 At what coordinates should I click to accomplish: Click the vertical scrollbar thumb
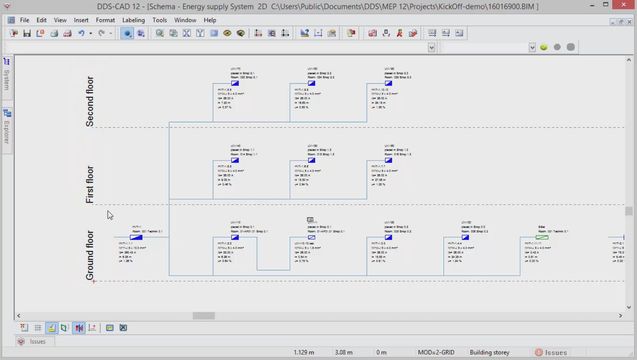[x=629, y=211]
